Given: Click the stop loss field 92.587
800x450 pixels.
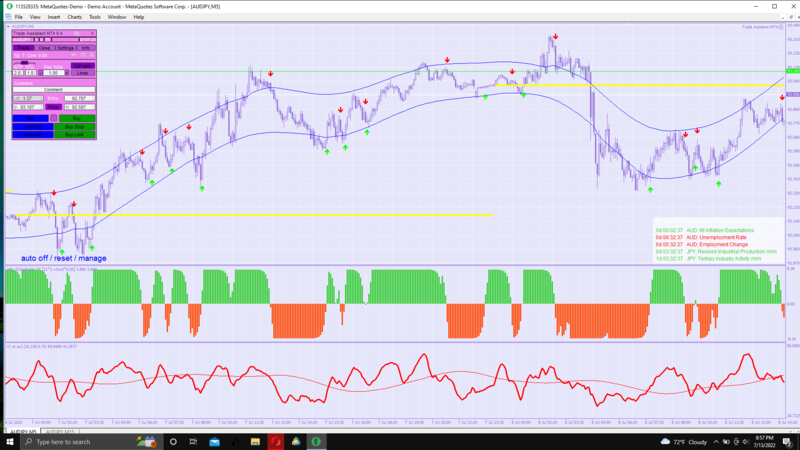Looking at the screenshot, I should pyautogui.click(x=80, y=107).
